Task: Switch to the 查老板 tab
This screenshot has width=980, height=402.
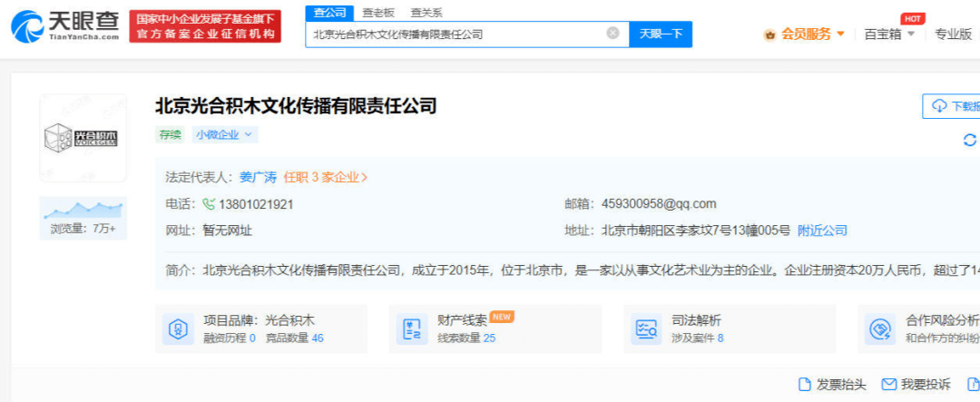Action: (x=377, y=12)
